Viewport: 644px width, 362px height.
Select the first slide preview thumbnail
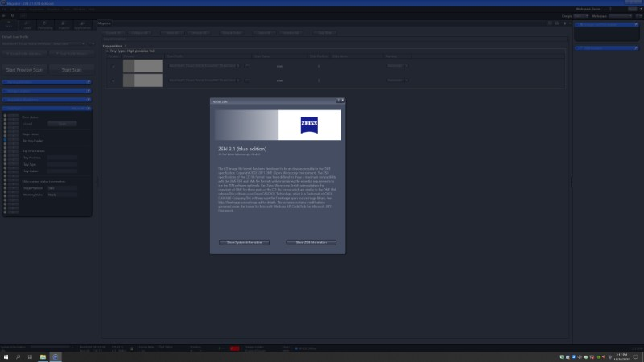pyautogui.click(x=142, y=66)
